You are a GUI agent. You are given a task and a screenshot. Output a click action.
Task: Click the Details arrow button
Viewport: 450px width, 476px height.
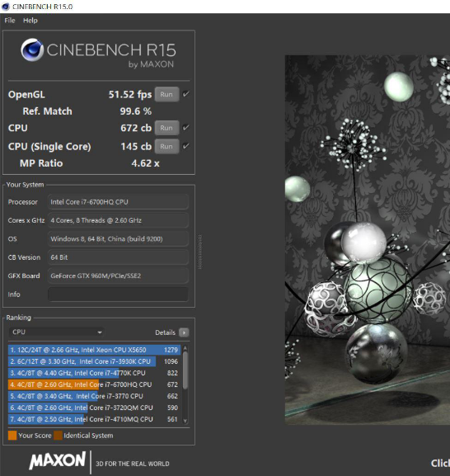point(184,332)
